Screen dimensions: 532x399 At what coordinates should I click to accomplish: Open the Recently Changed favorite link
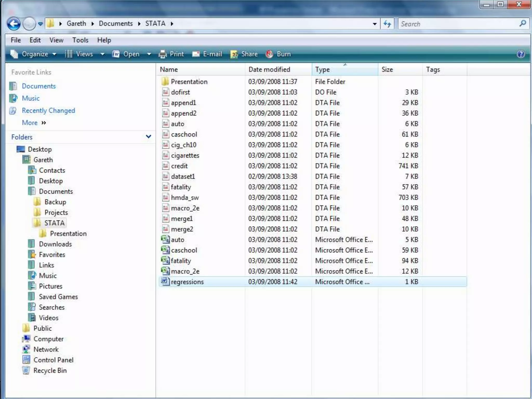click(48, 111)
